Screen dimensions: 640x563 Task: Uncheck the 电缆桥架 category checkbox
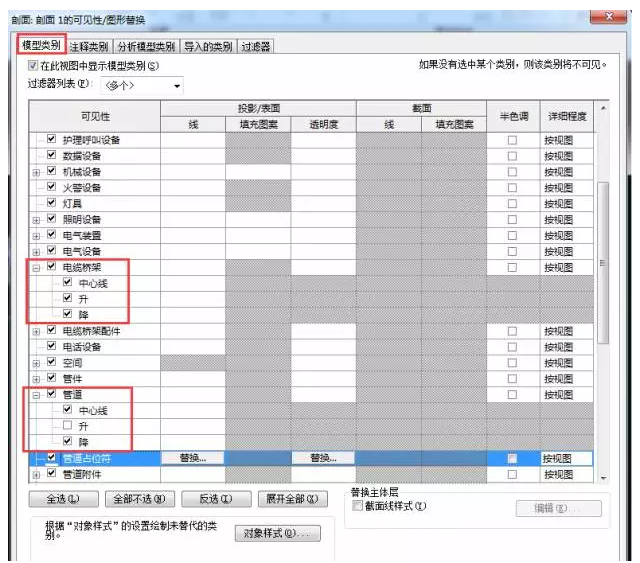51,266
